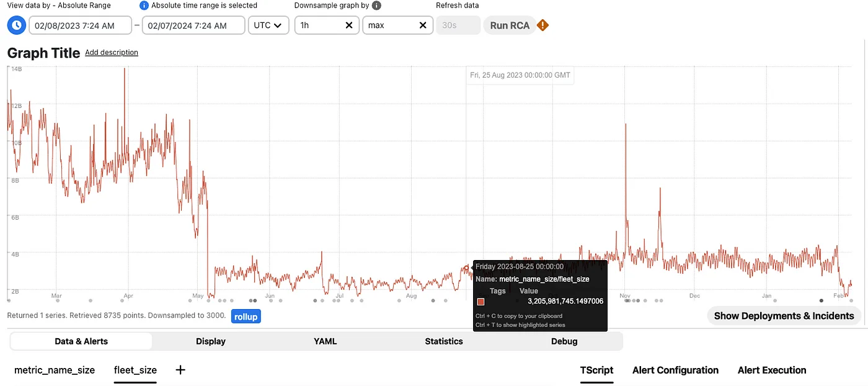Image resolution: width=868 pixels, height=386 pixels.
Task: Open the YAML tab
Action: coord(325,341)
